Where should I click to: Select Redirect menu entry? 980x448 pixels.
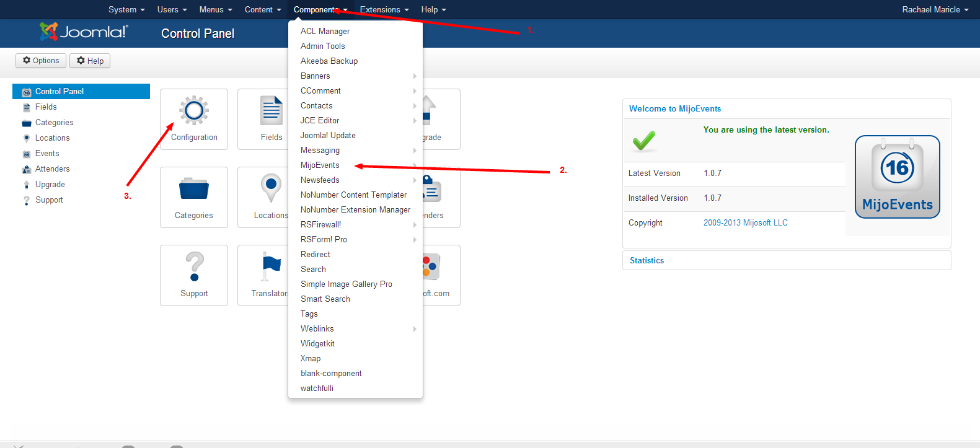tap(355, 255)
